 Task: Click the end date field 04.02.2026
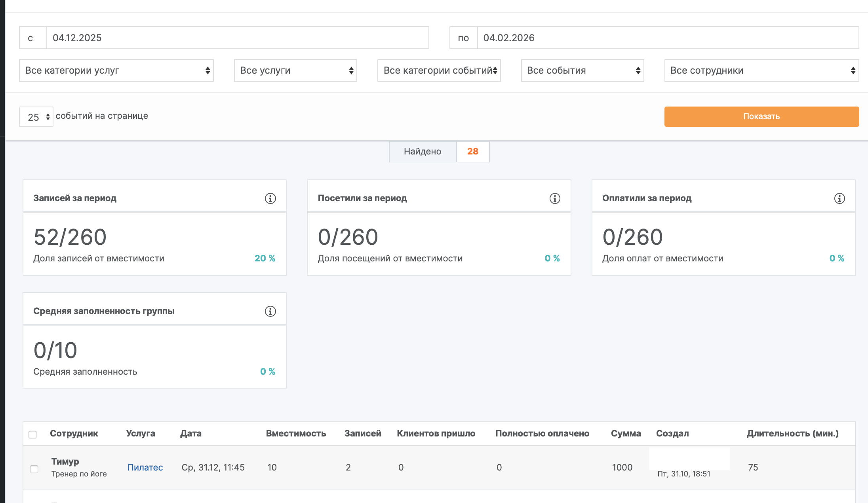point(668,38)
